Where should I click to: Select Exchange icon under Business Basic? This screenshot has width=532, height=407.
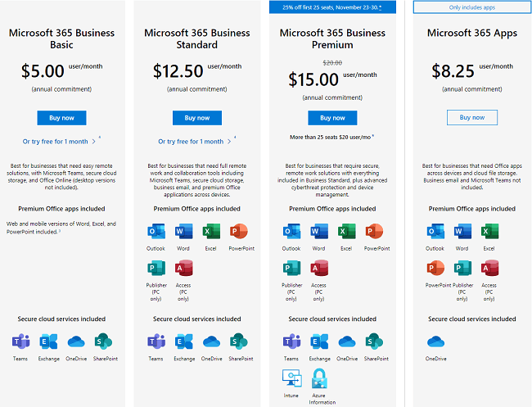point(48,341)
